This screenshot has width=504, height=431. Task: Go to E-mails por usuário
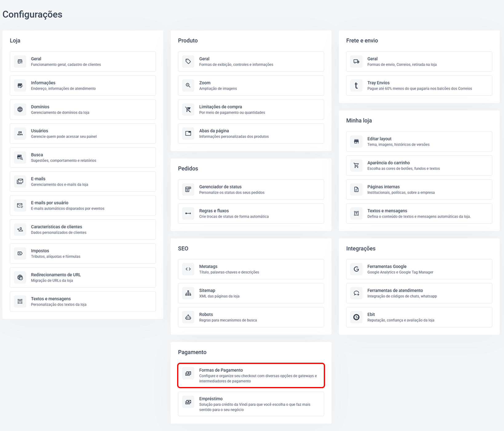pyautogui.click(x=83, y=206)
